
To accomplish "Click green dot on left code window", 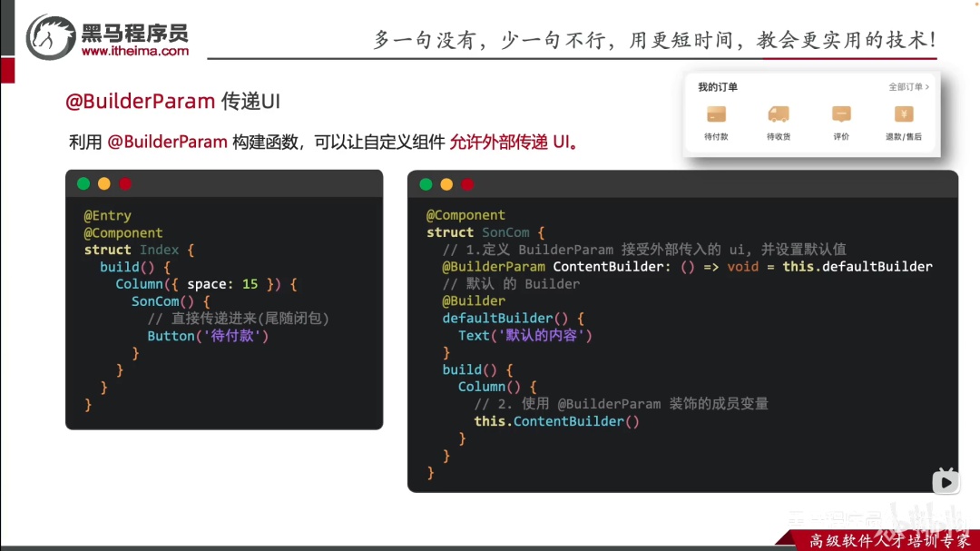I will click(x=83, y=183).
